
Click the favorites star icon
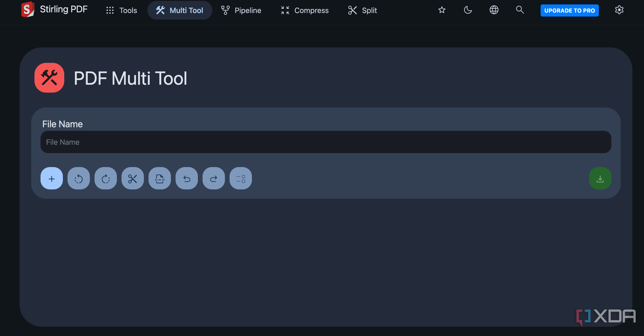442,10
